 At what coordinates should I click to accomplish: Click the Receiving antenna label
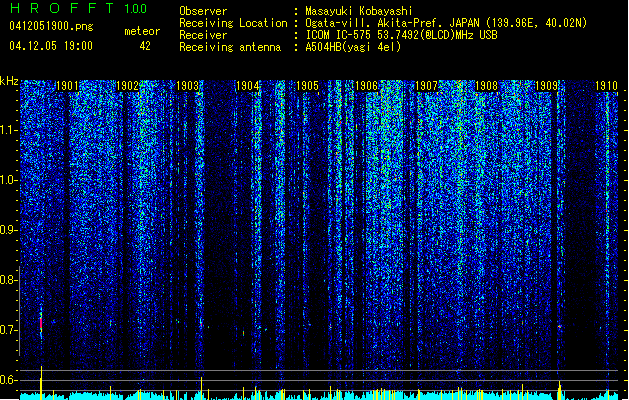230,47
